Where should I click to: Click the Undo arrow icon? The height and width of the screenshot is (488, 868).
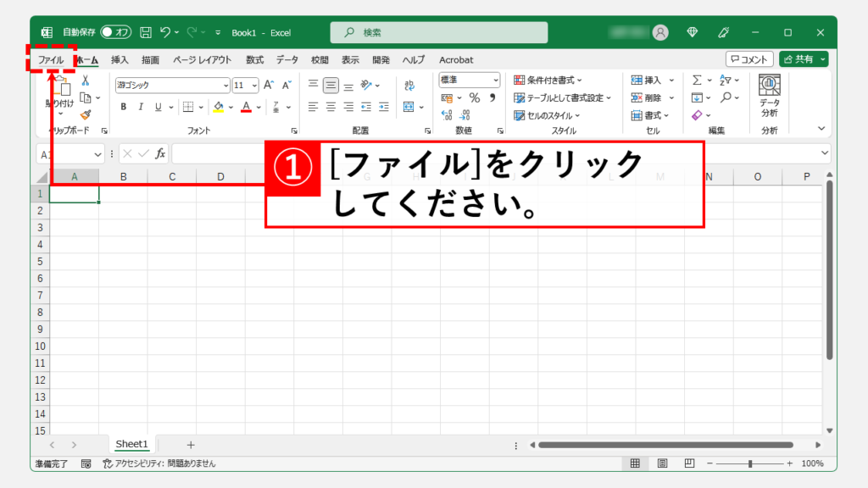coord(167,32)
